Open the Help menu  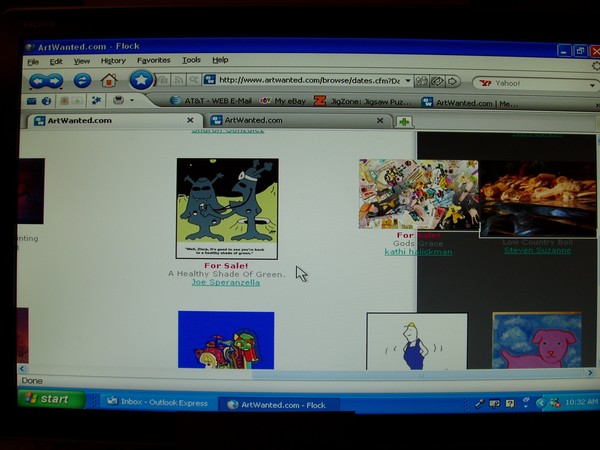[x=220, y=60]
